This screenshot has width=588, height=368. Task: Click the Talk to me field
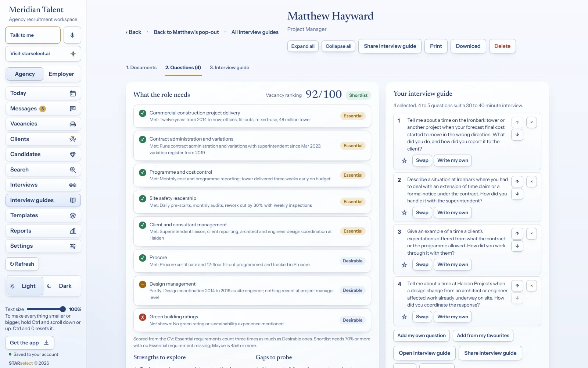[x=33, y=35]
